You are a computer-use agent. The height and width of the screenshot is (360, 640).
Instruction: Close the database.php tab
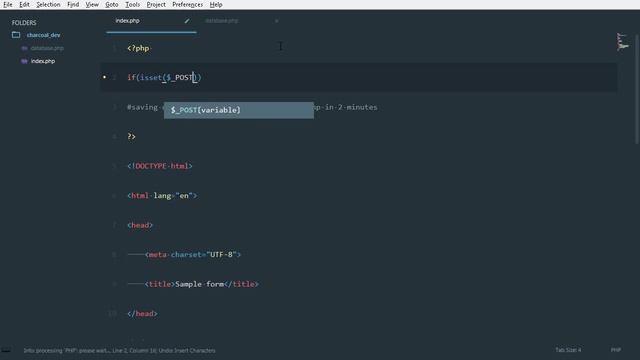[276, 21]
